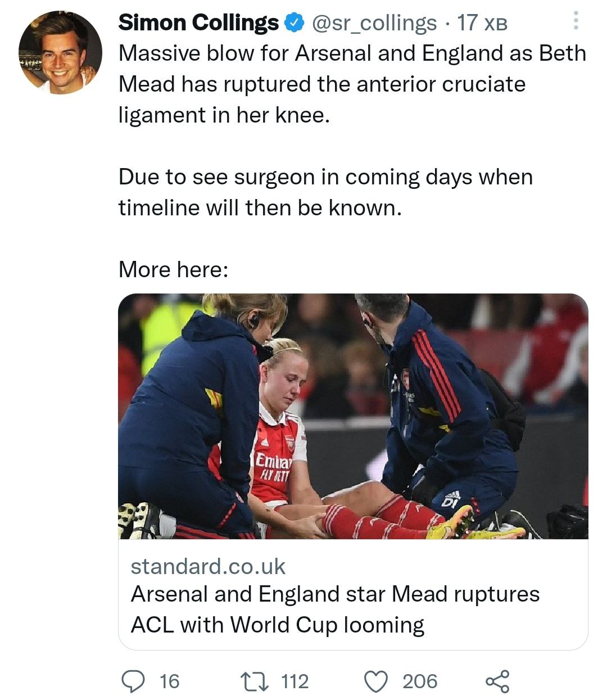Click the reply count 16
The height and width of the screenshot is (700, 607).
(x=169, y=681)
